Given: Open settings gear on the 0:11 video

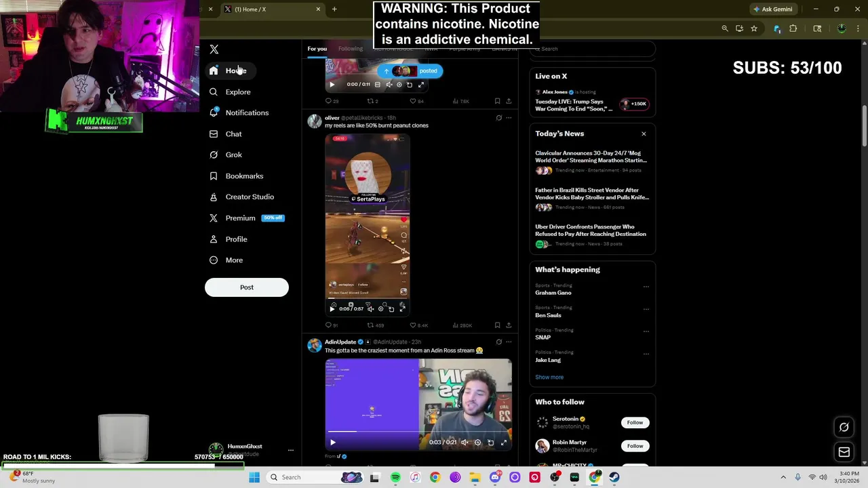Looking at the screenshot, I should coord(399,85).
